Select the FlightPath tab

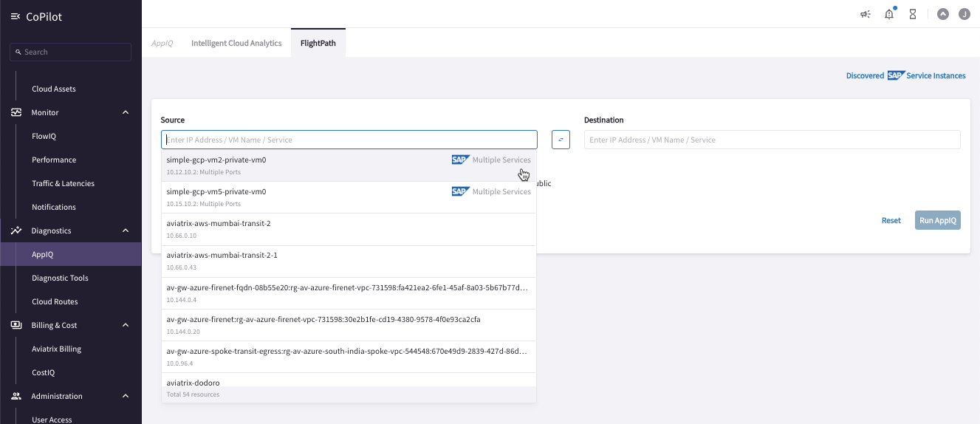pos(318,43)
